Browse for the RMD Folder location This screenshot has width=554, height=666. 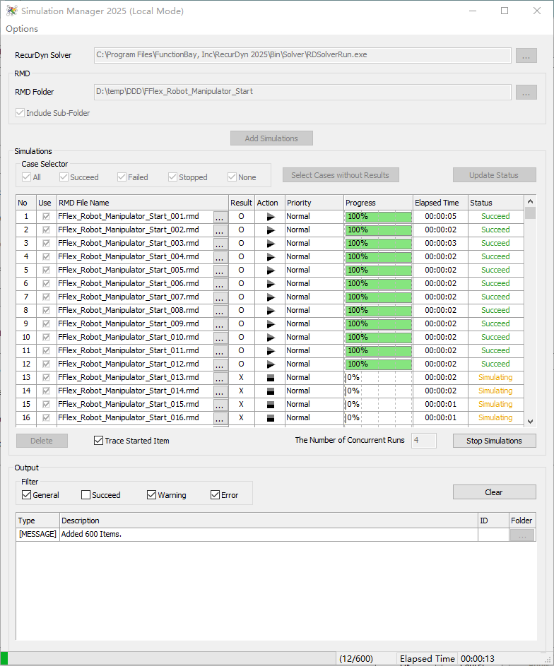point(526,93)
